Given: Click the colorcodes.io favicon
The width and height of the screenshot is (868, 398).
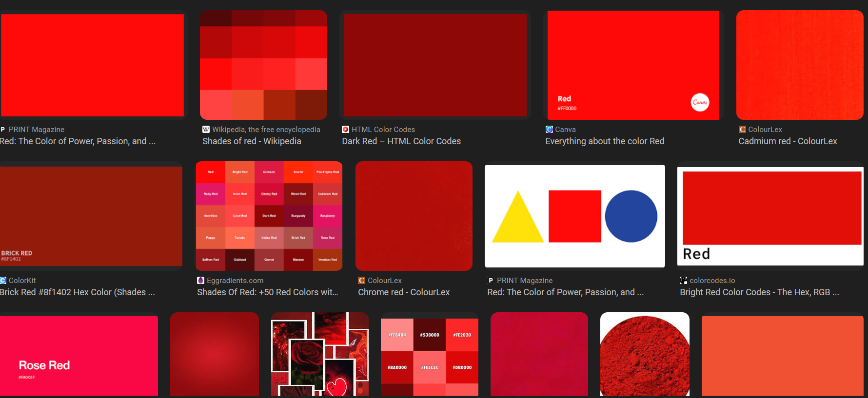Looking at the screenshot, I should coord(684,281).
